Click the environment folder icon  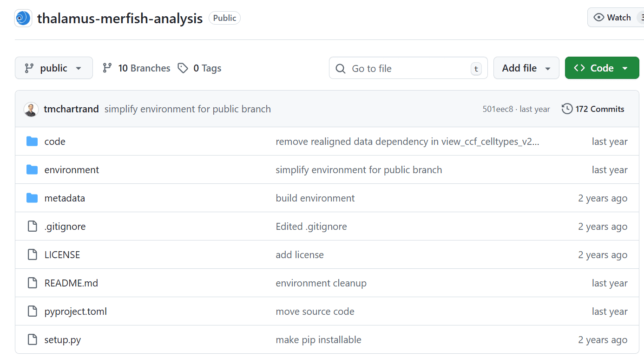tap(32, 170)
